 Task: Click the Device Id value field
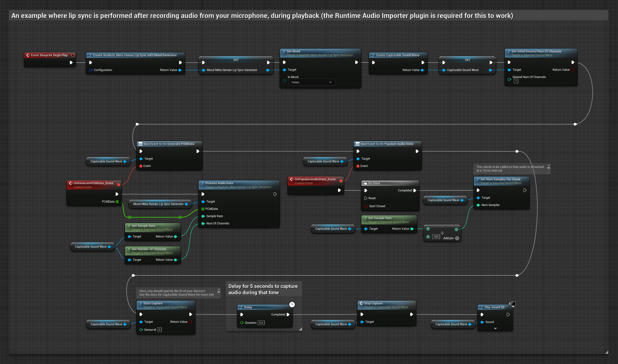point(159,330)
